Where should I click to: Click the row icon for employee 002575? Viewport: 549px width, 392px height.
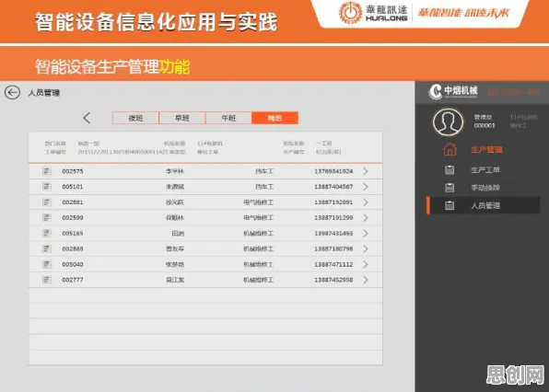point(47,171)
